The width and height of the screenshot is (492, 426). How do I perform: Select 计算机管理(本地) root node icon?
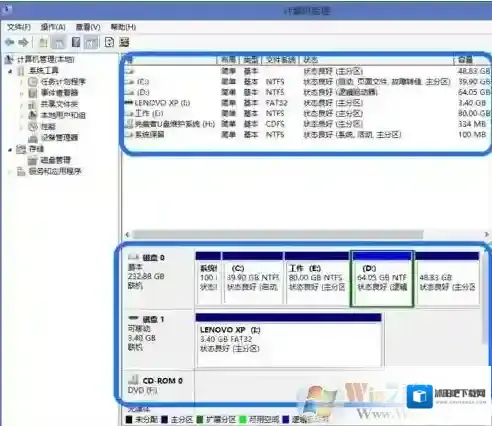9,60
